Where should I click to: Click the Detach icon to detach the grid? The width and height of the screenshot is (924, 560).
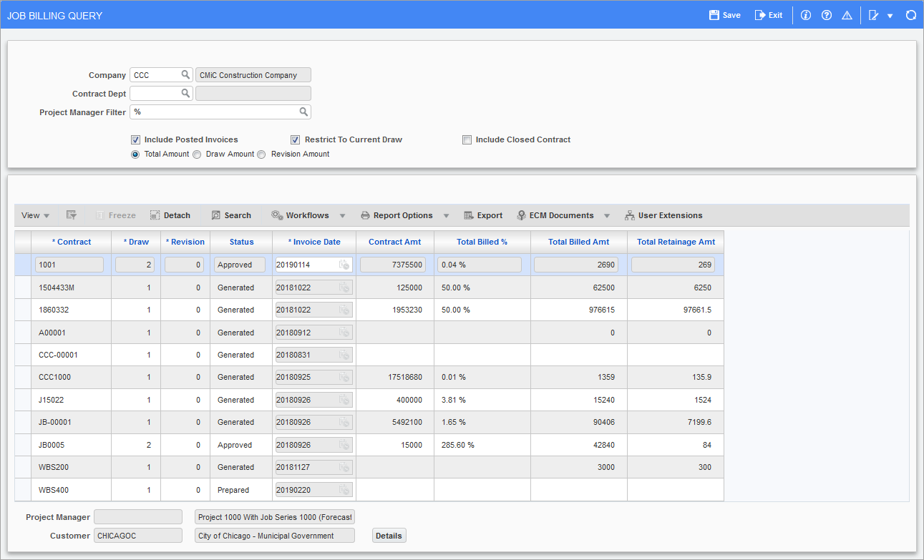pyautogui.click(x=170, y=215)
